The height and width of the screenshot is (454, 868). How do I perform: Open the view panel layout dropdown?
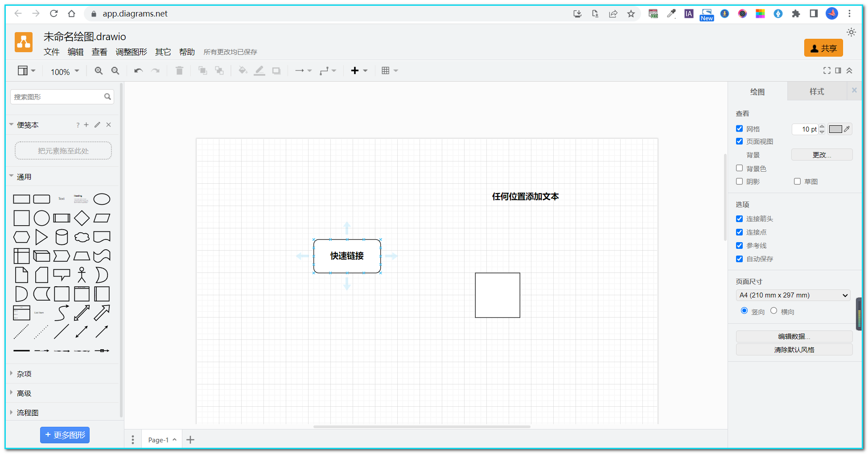click(x=26, y=71)
